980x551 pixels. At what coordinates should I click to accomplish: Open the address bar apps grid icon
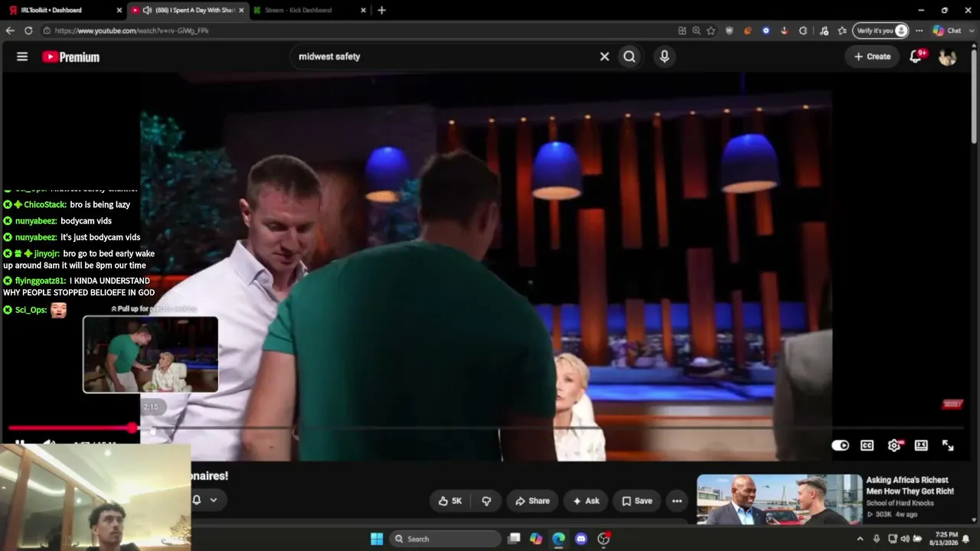(x=682, y=31)
